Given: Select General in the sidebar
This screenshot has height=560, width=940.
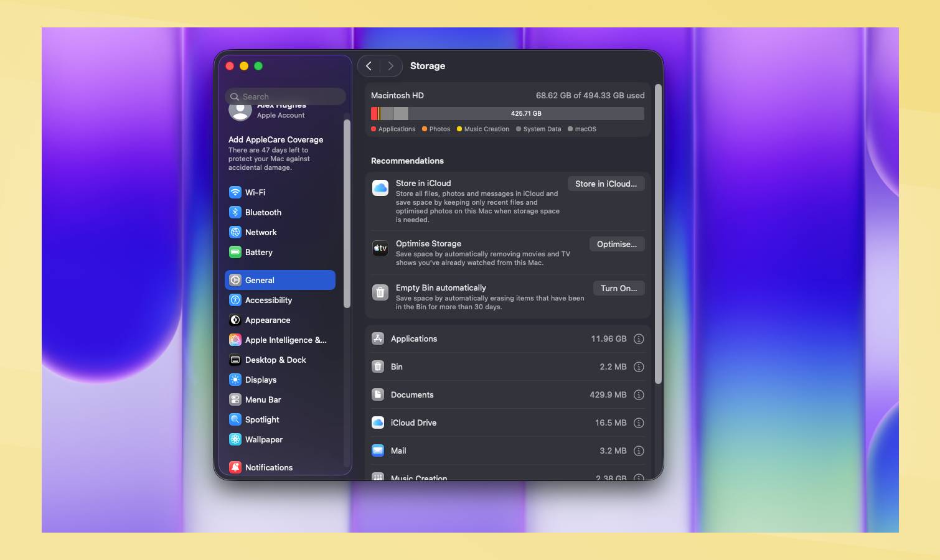Looking at the screenshot, I should [x=280, y=280].
